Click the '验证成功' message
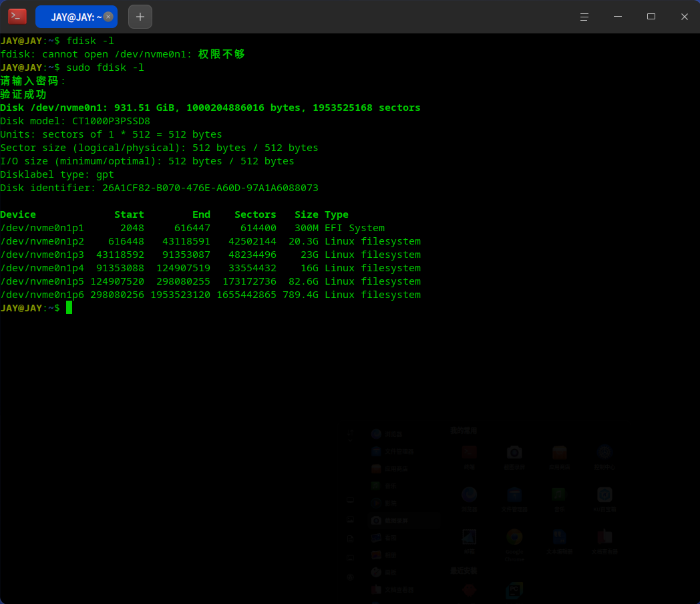 point(23,95)
